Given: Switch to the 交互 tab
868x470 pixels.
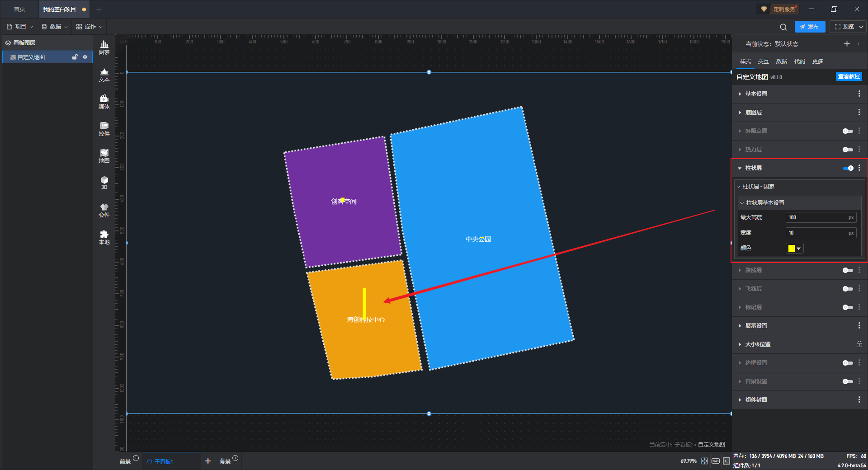Looking at the screenshot, I should (763, 61).
